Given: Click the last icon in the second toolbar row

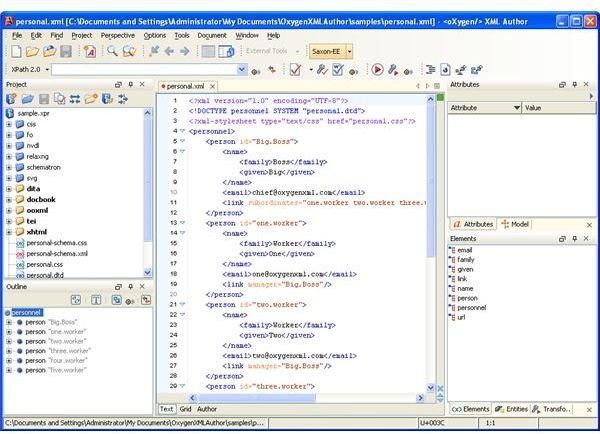Looking at the screenshot, I should (476, 70).
